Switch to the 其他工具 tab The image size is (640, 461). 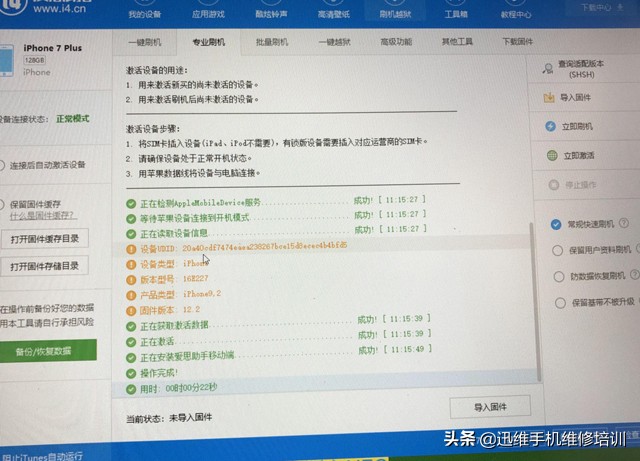(x=457, y=41)
